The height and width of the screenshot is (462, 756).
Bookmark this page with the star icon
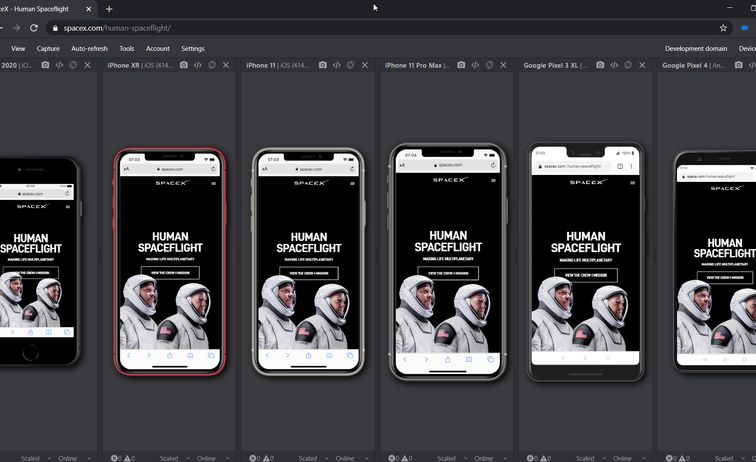click(723, 28)
